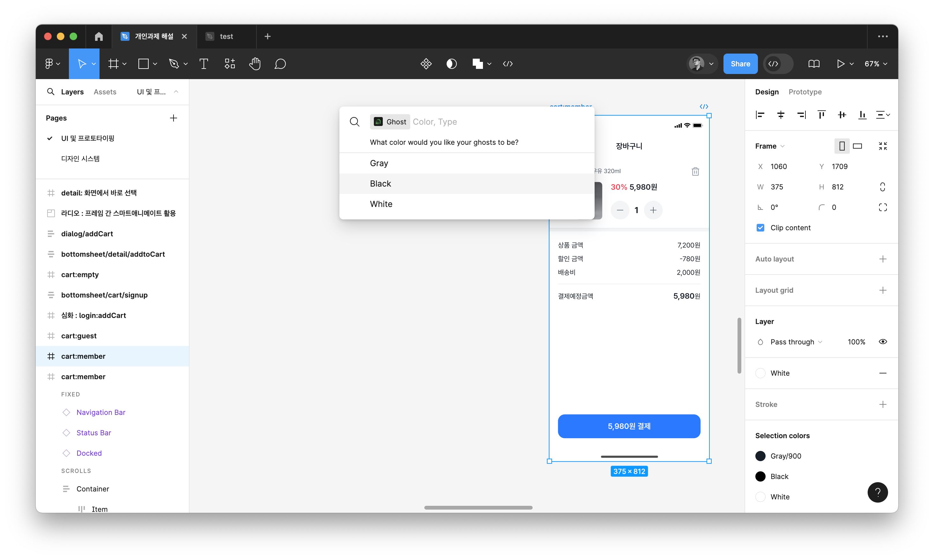Select the Rectangle shape tool
Viewport: 934px width, 560px height.
[x=144, y=64]
